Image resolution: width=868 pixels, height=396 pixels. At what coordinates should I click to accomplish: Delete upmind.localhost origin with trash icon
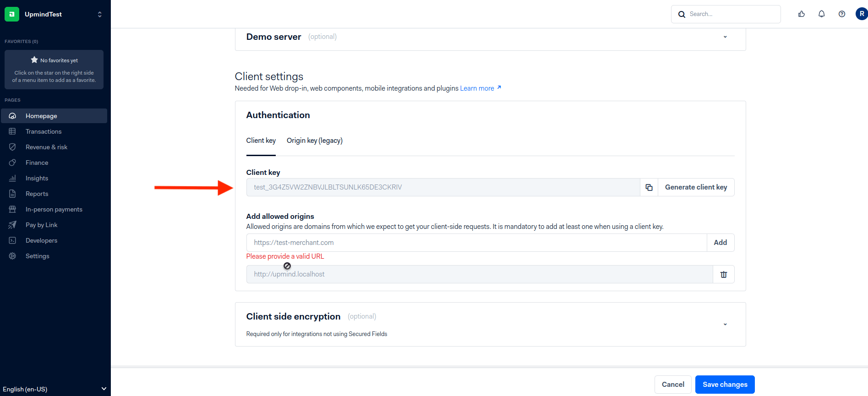(724, 274)
